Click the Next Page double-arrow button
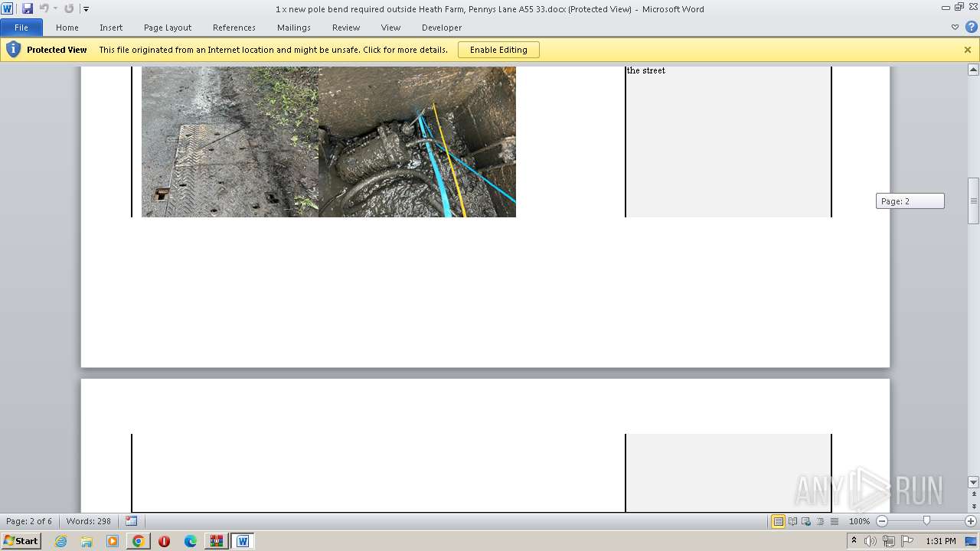This screenshot has height=551, width=980. click(x=973, y=507)
